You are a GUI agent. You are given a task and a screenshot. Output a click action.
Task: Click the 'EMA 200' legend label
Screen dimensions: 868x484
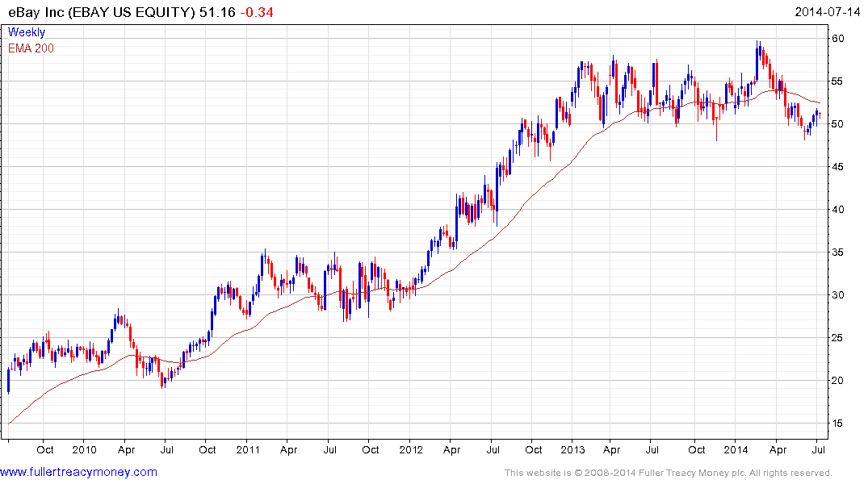click(x=31, y=48)
